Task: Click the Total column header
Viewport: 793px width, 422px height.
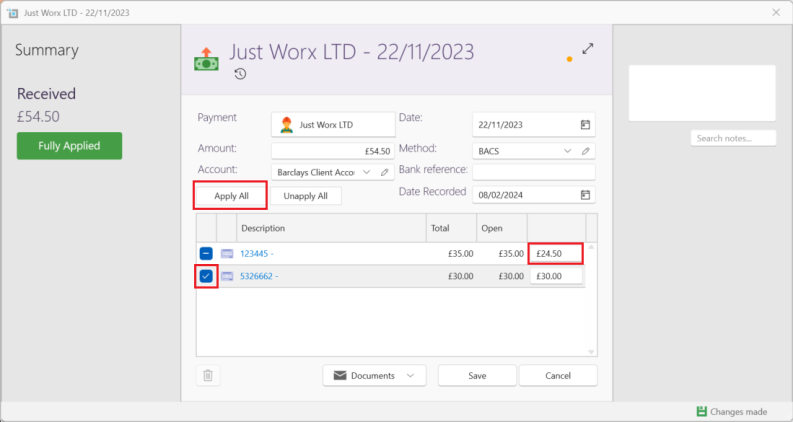Action: pos(452,228)
